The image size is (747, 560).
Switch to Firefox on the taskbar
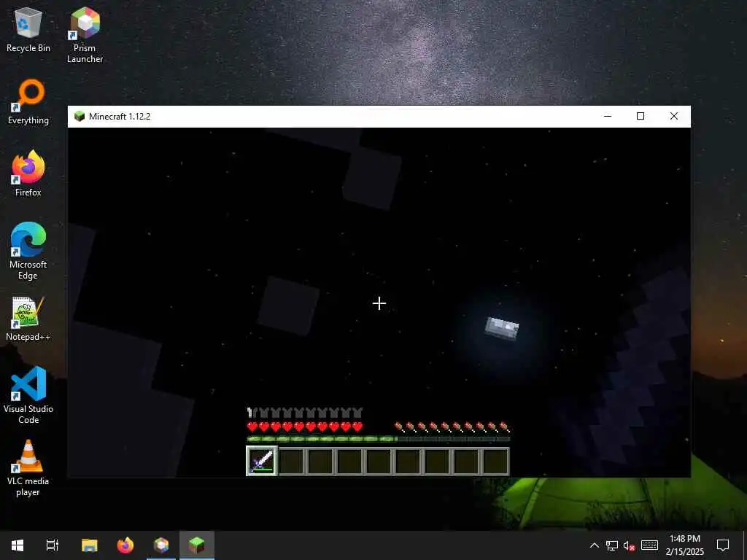tap(125, 545)
